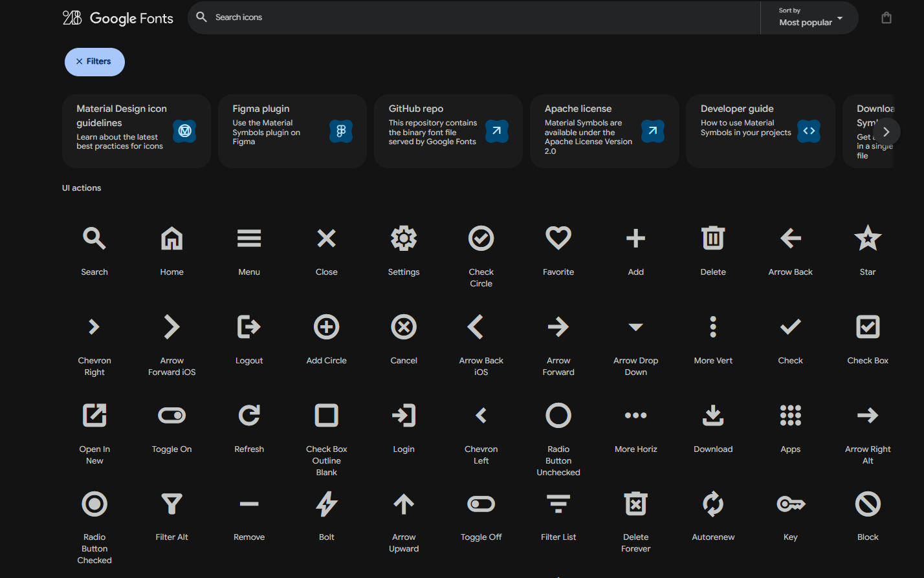Image resolution: width=924 pixels, height=578 pixels.
Task: Click the Home icon
Action: (171, 238)
